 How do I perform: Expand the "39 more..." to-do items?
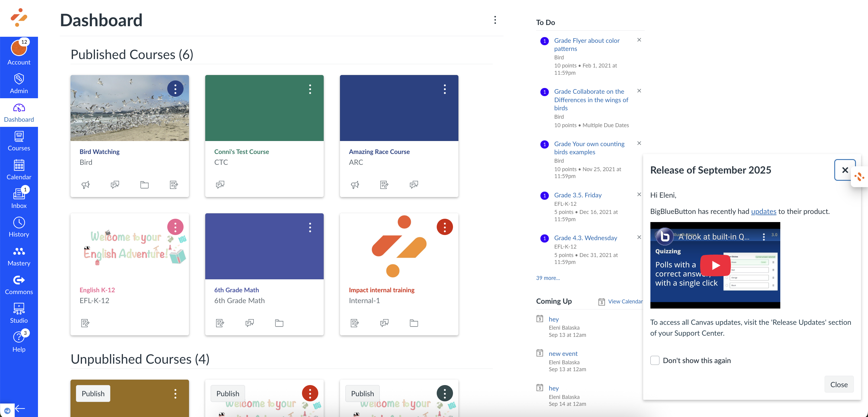tap(548, 278)
